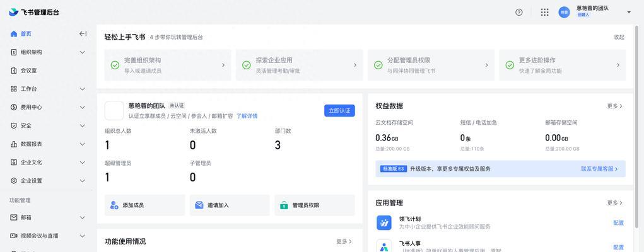Click the 首页 home icon
Viewport: 644px width, 252px height.
[x=13, y=33]
